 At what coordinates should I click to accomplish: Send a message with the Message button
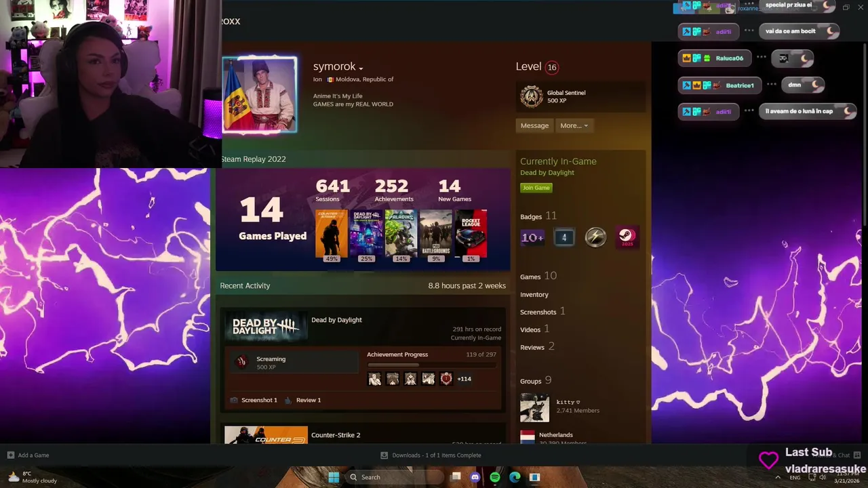tap(534, 125)
